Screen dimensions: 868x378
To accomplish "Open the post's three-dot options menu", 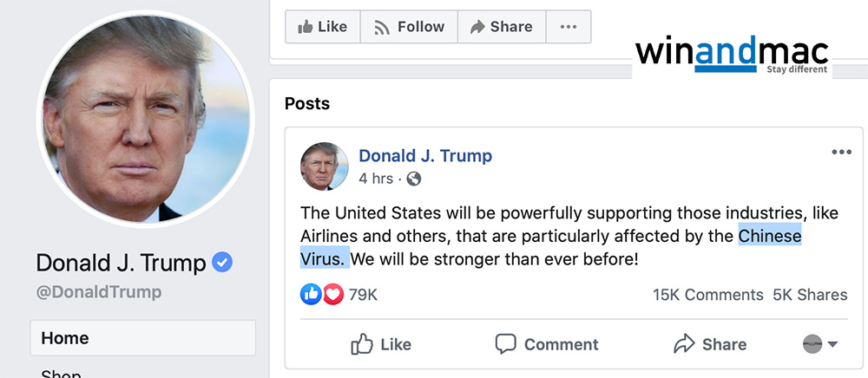I will (841, 153).
